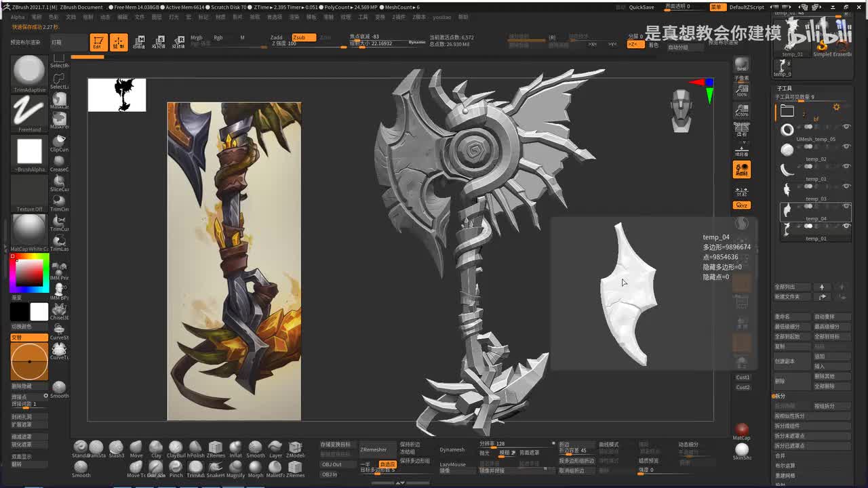Open the TrimAdaptive brush thumbnail
Viewport: 868px width, 488px height.
[28, 73]
